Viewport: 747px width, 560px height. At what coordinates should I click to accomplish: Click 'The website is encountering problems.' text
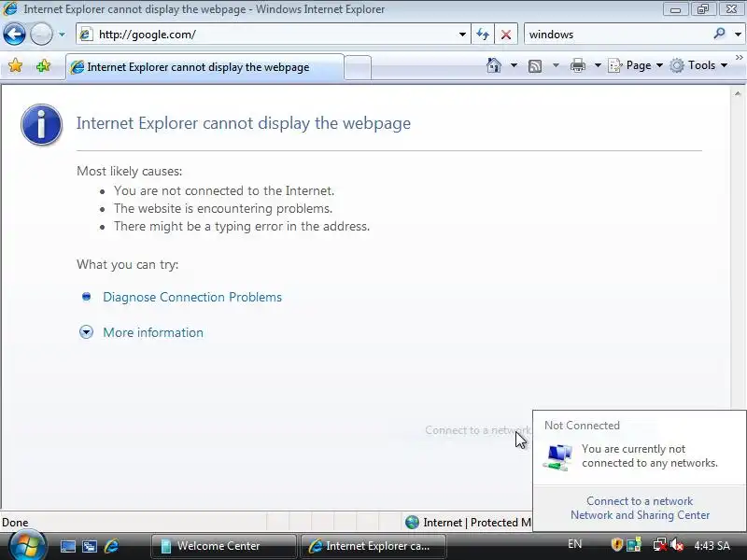pyautogui.click(x=223, y=208)
